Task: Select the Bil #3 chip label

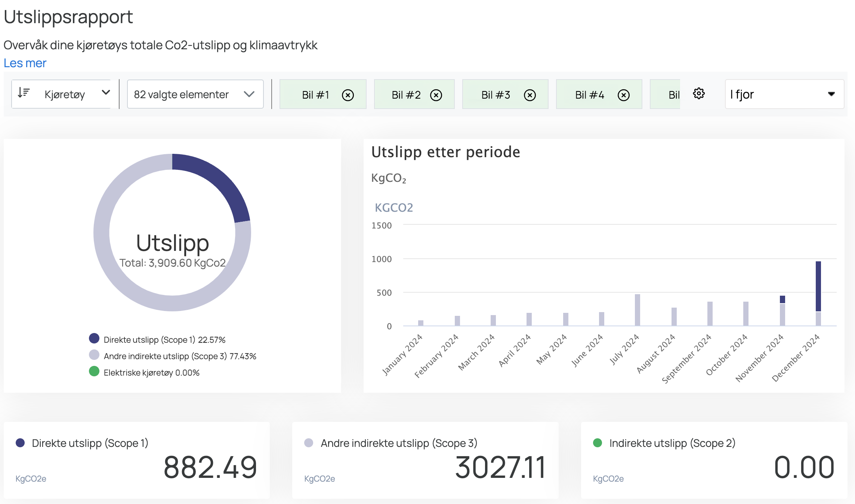Action: 496,95
